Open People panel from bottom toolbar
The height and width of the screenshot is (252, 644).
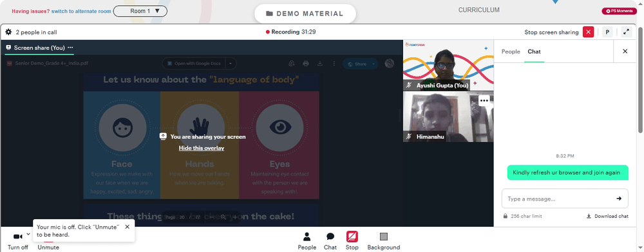point(307,241)
